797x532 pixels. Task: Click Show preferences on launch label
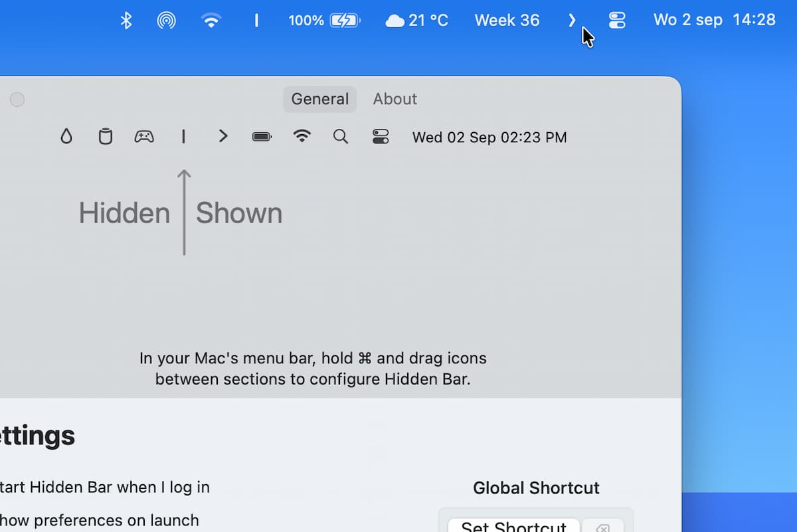100,520
